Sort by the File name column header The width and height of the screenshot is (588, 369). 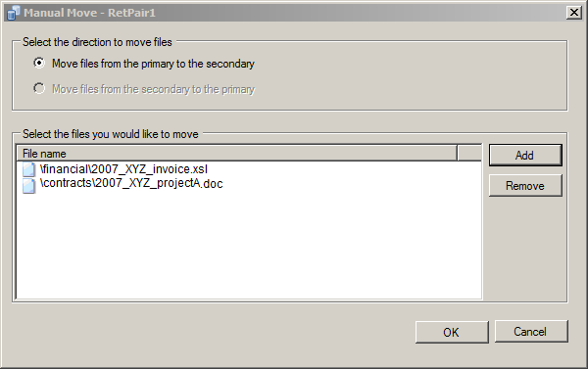coord(237,154)
